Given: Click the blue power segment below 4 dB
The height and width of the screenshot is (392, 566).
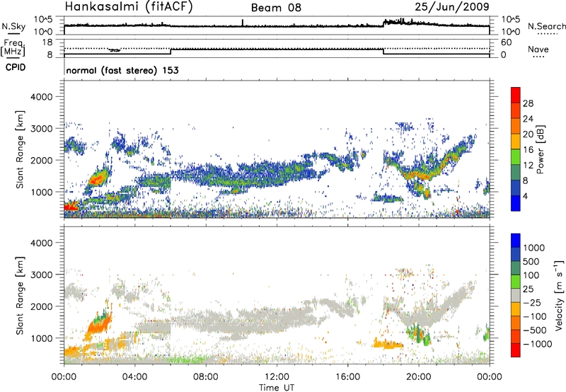Looking at the screenshot, I should pos(516,203).
